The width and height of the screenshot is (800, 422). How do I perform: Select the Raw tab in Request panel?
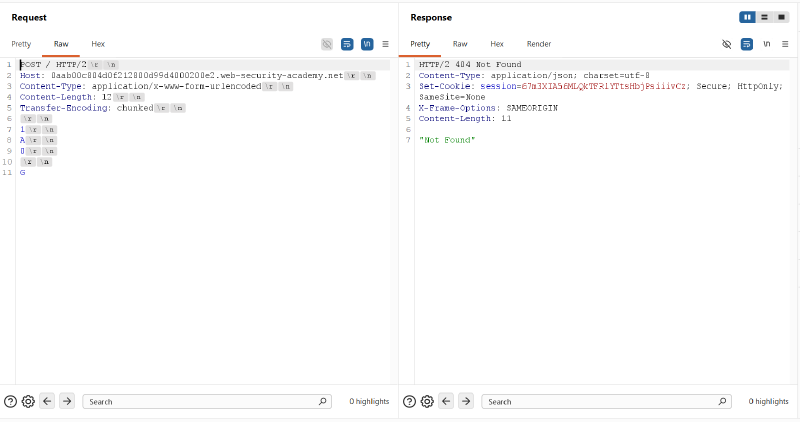[x=61, y=44]
